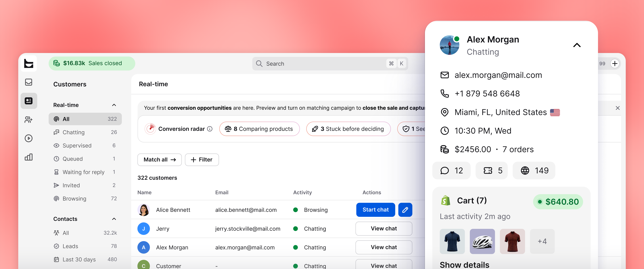Click the navy jersey cart thumbnail
The width and height of the screenshot is (644, 269).
pos(452,241)
